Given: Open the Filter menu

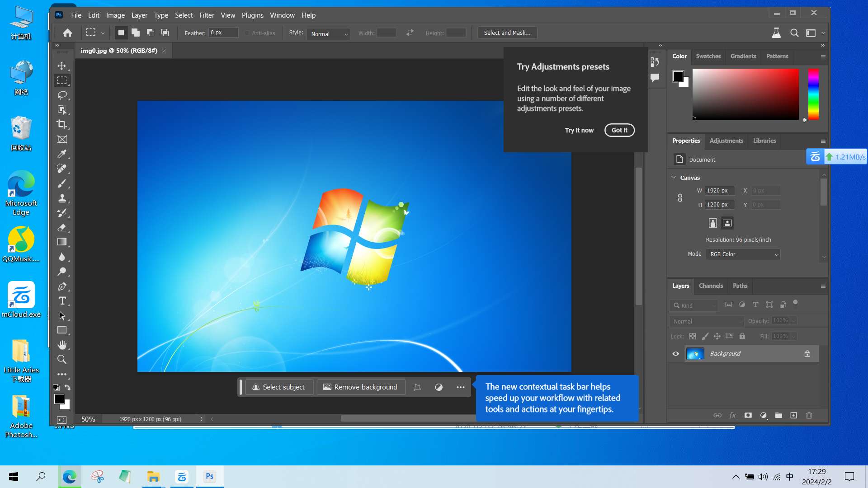Looking at the screenshot, I should [207, 15].
